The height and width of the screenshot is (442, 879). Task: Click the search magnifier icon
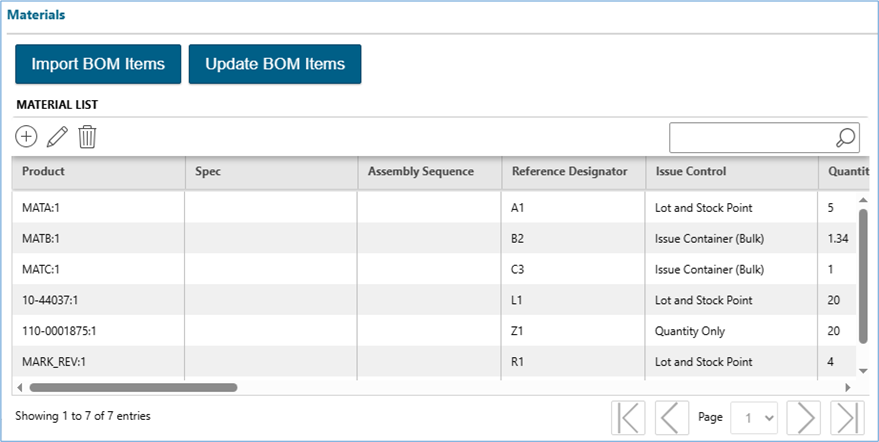pyautogui.click(x=845, y=138)
